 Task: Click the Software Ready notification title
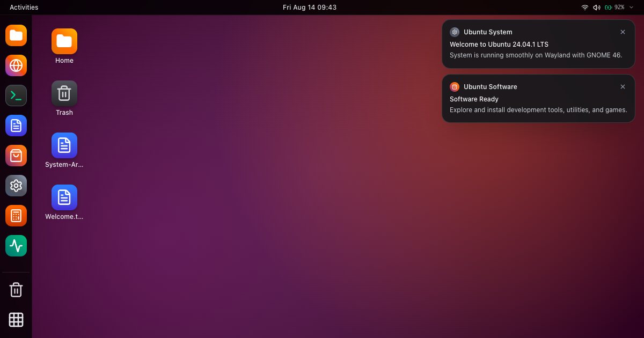tap(474, 99)
